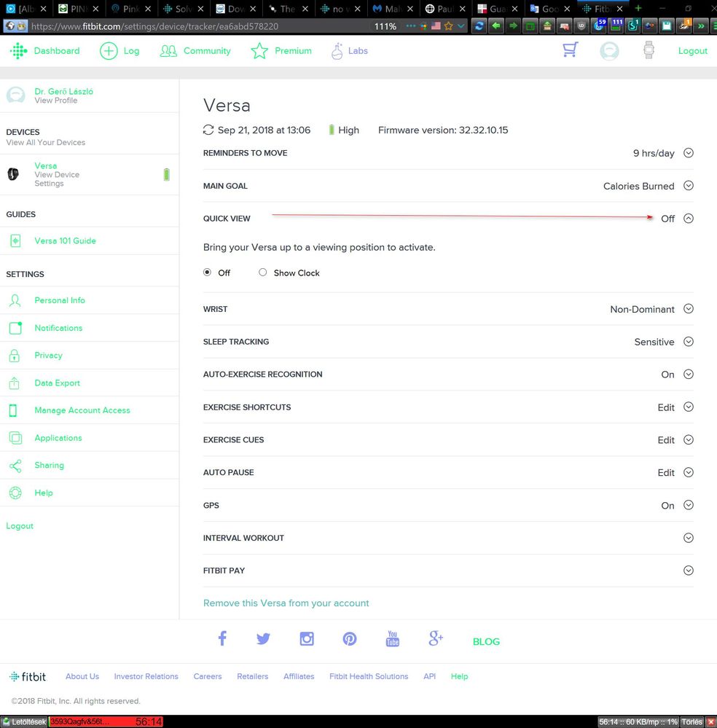The height and width of the screenshot is (728, 717).
Task: Click the Community people icon
Action: 168,50
